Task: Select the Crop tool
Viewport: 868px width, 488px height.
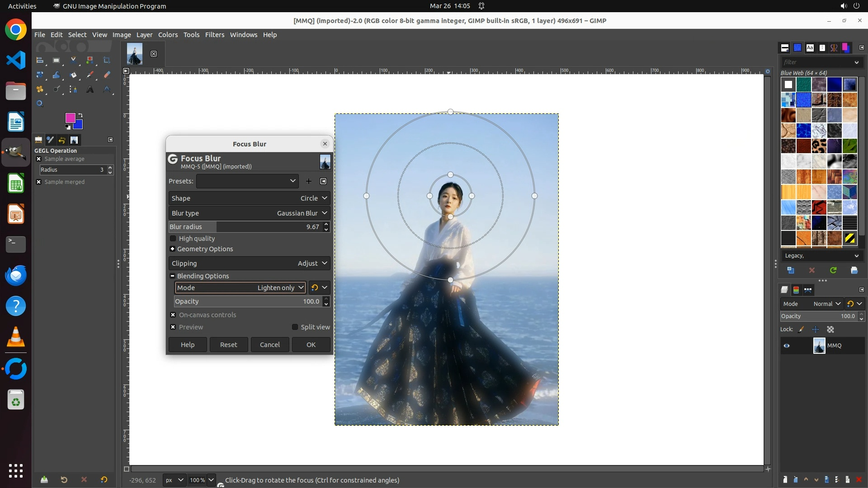Action: pos(107,60)
